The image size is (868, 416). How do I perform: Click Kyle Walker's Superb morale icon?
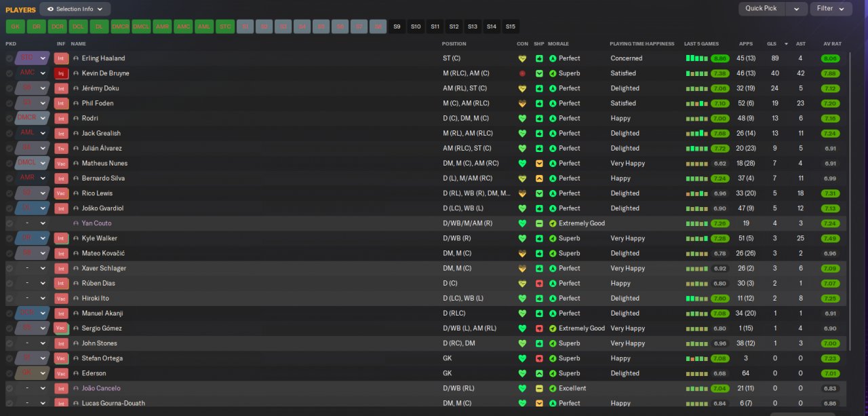pos(553,238)
